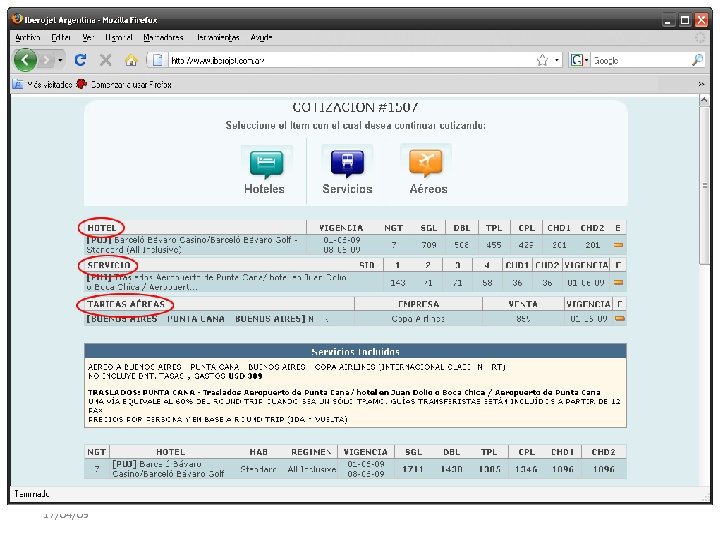Click the Hoteles label
Viewport: 720px width, 540px height.
coord(264,189)
